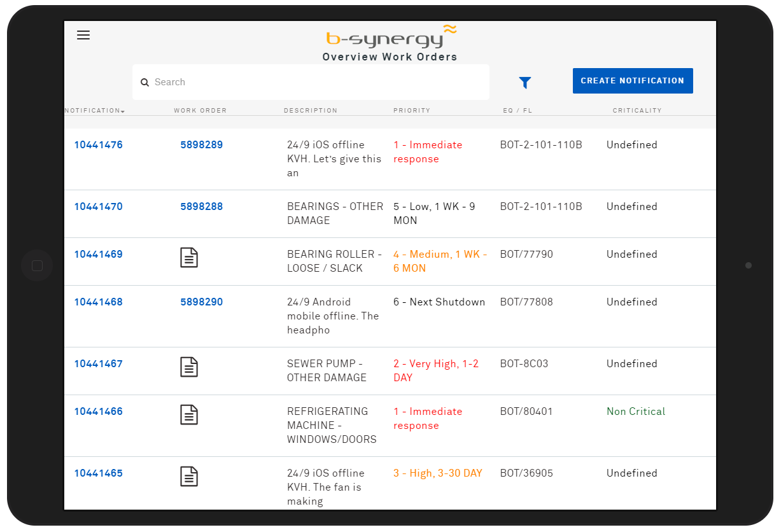Click the EQ / FL column header
This screenshot has width=781, height=532.
tap(517, 111)
